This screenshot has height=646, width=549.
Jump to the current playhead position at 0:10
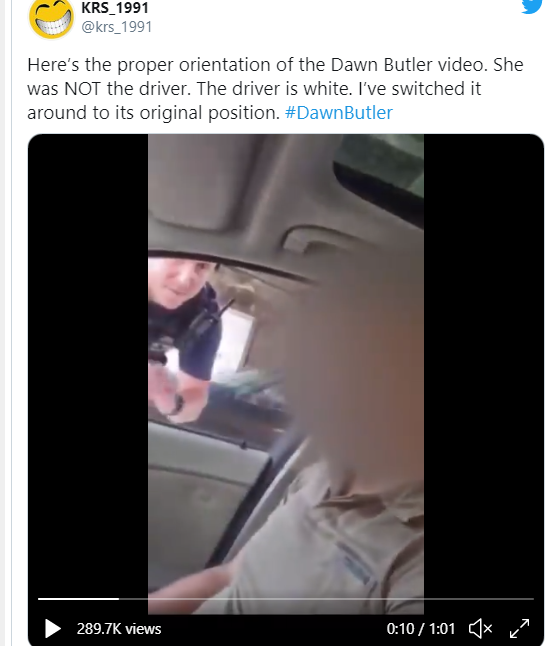[119, 599]
